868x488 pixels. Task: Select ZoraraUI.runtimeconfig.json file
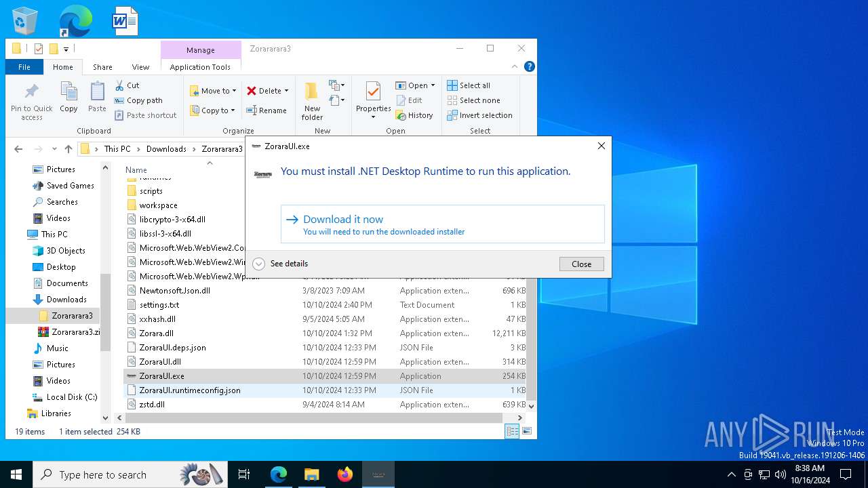pos(190,390)
